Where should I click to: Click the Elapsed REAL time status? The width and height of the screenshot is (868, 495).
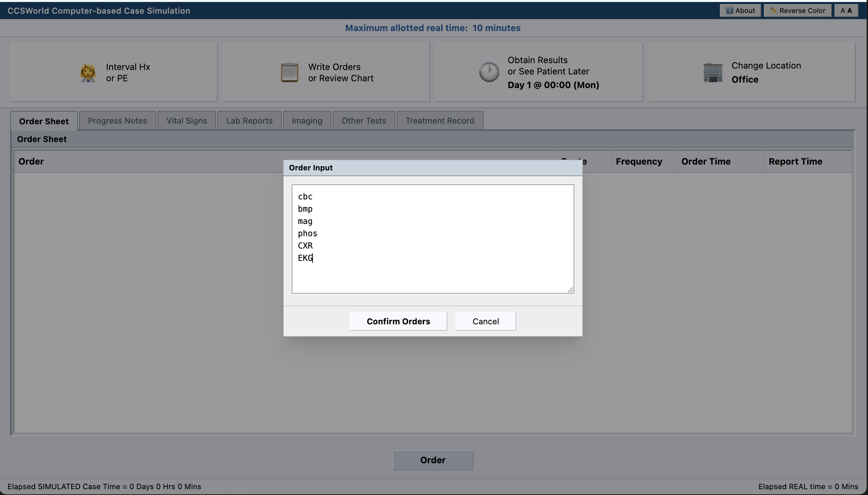(808, 486)
